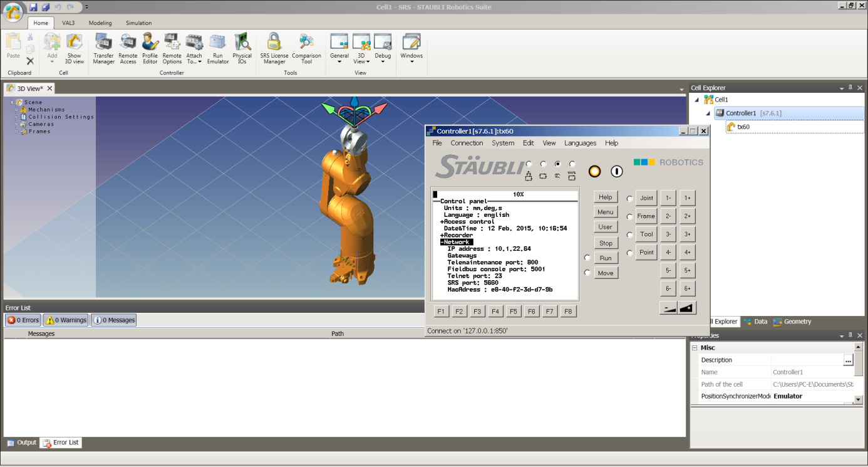Select the Tool jog mode radio
The height and width of the screenshot is (467, 868).
[629, 234]
